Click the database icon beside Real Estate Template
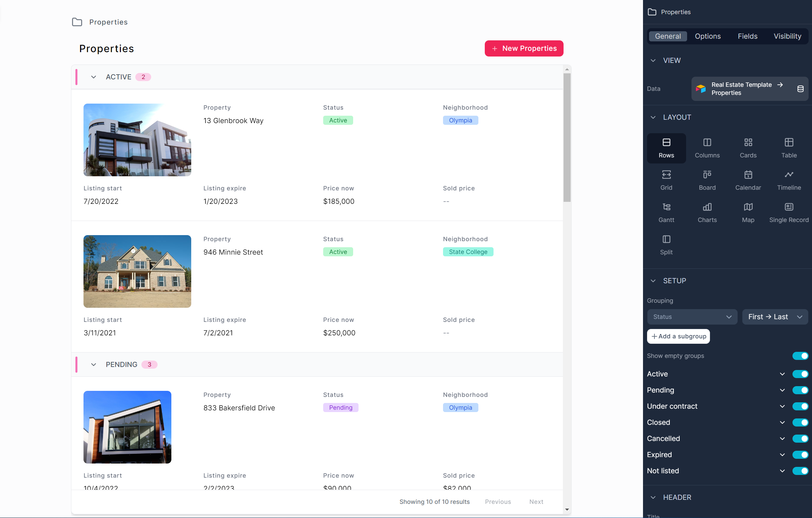Viewport: 812px width, 518px height. 800,89
